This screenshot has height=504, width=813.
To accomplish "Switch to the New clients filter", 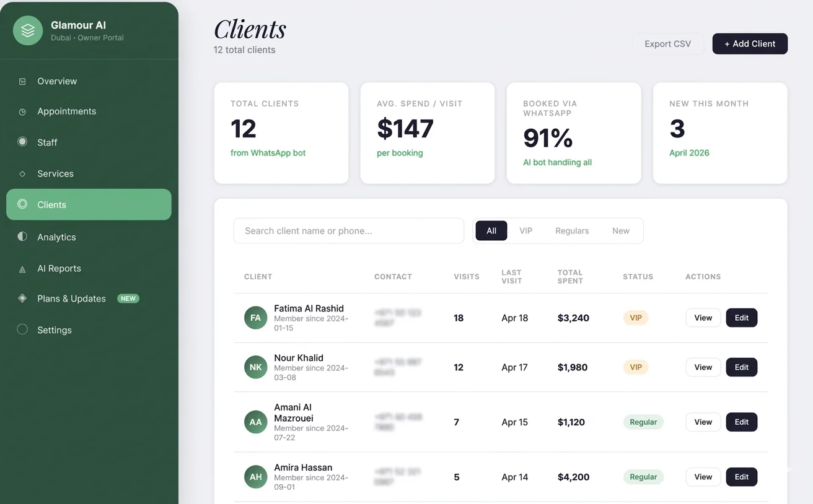I will click(x=621, y=230).
